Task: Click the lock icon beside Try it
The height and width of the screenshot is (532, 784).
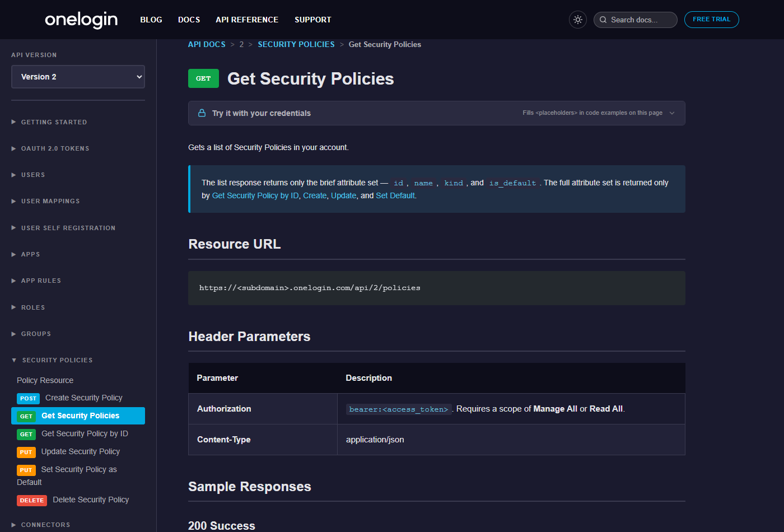Action: [x=202, y=113]
